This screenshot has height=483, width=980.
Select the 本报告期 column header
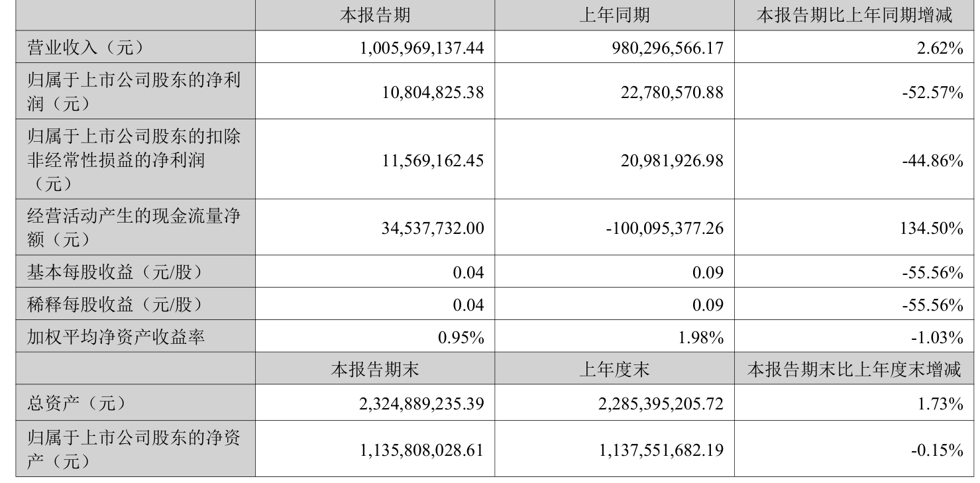(374, 16)
